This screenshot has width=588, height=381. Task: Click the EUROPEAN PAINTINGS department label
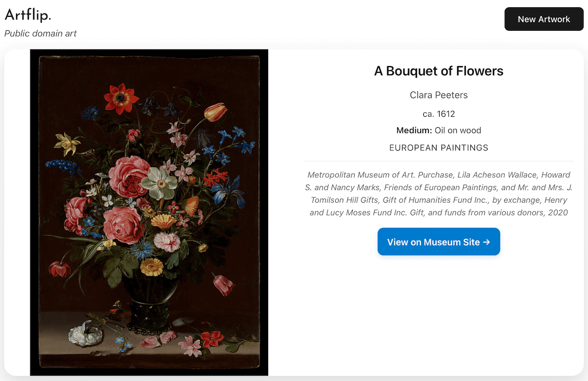pos(438,148)
